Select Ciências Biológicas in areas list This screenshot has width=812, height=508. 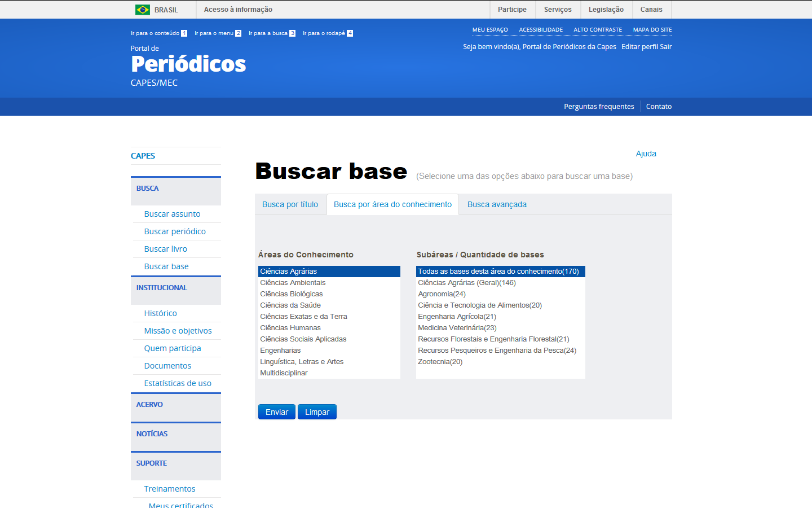click(329, 294)
